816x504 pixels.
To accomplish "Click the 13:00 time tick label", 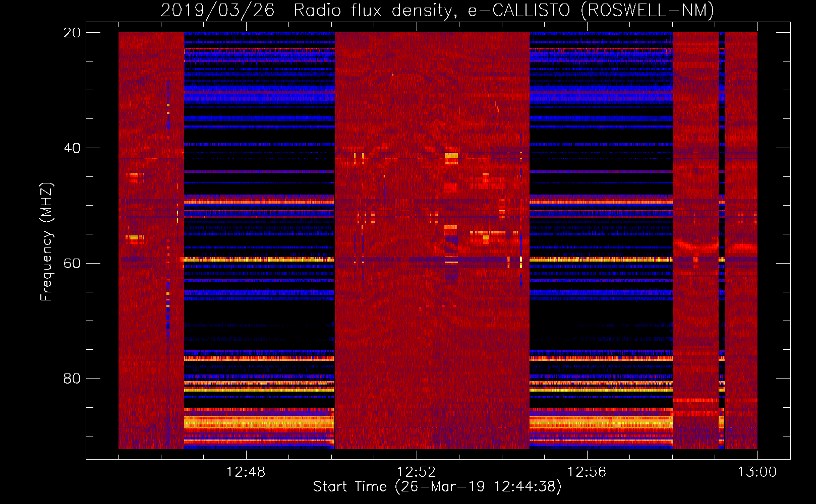I will pyautogui.click(x=757, y=472).
